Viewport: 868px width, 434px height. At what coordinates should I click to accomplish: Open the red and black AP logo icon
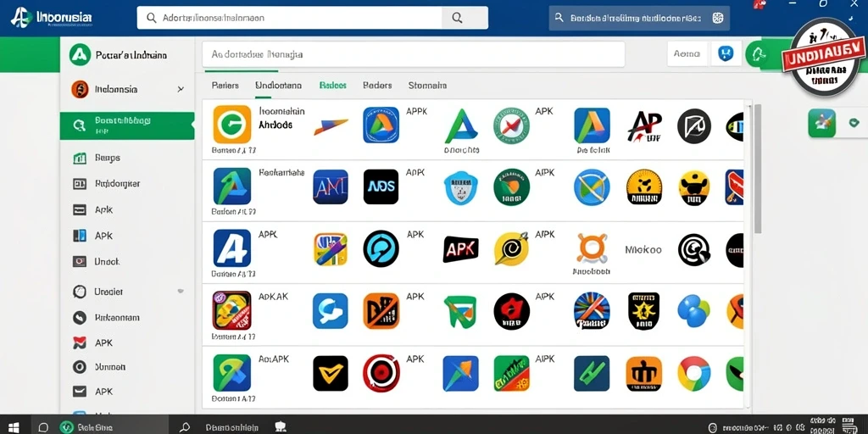[644, 125]
